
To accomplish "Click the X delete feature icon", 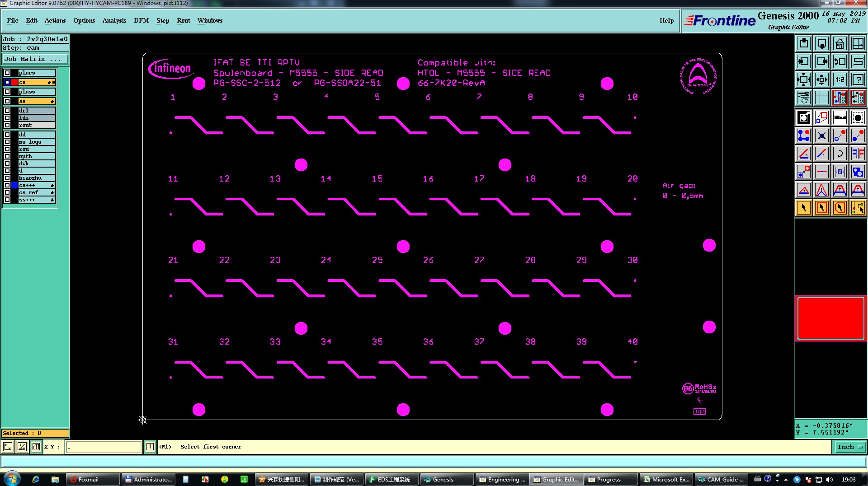I will (x=822, y=136).
